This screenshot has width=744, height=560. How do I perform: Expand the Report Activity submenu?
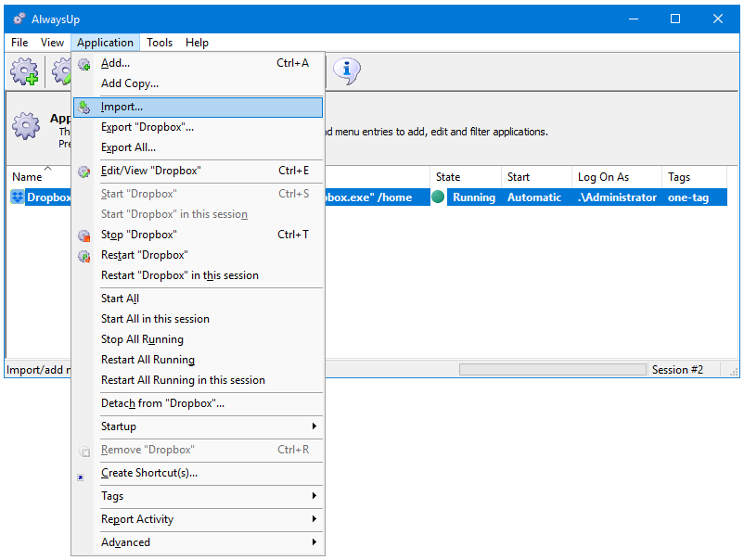point(198,519)
